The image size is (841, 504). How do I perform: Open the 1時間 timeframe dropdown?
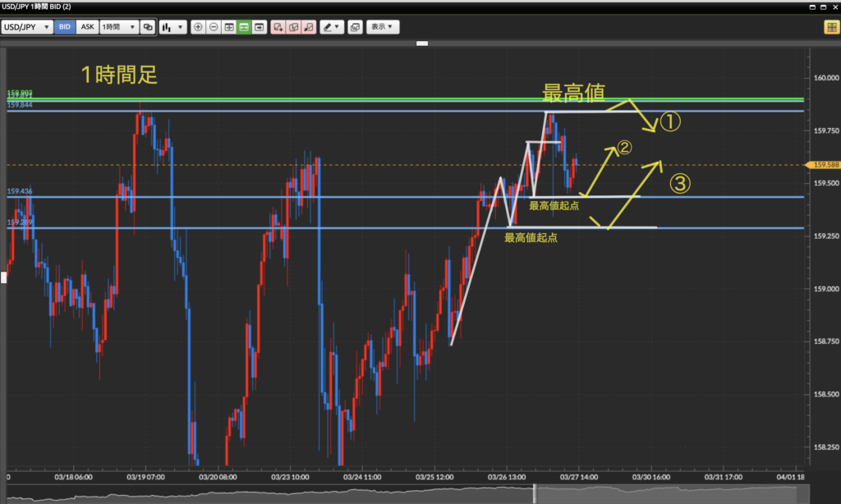point(119,27)
